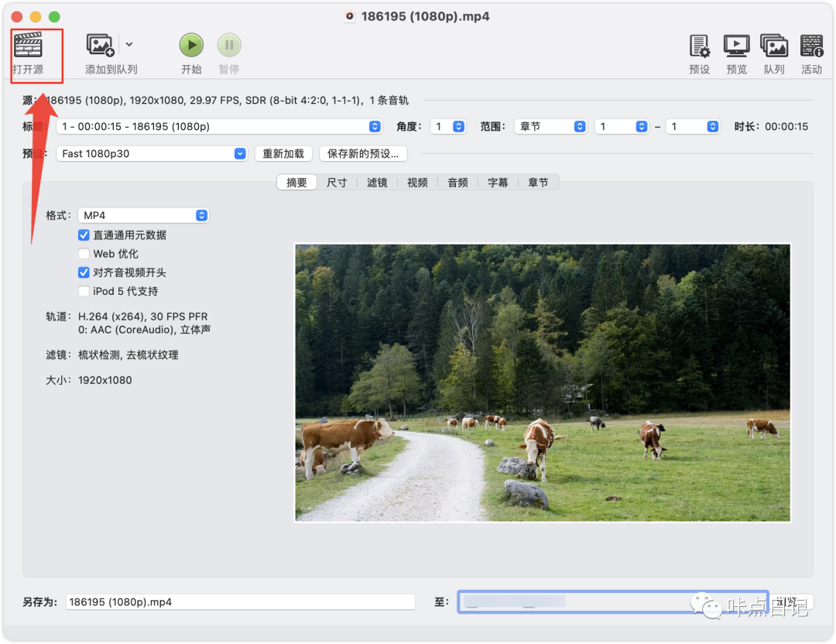Click the 另存为 filename input field
The height and width of the screenshot is (644, 836).
click(240, 602)
